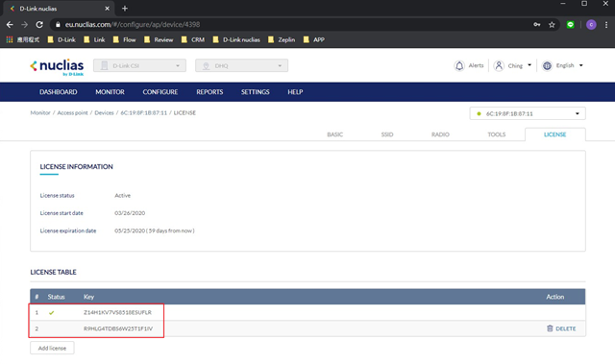Close the D-Link nuclias tab
The height and width of the screenshot is (364, 615).
coord(107,9)
